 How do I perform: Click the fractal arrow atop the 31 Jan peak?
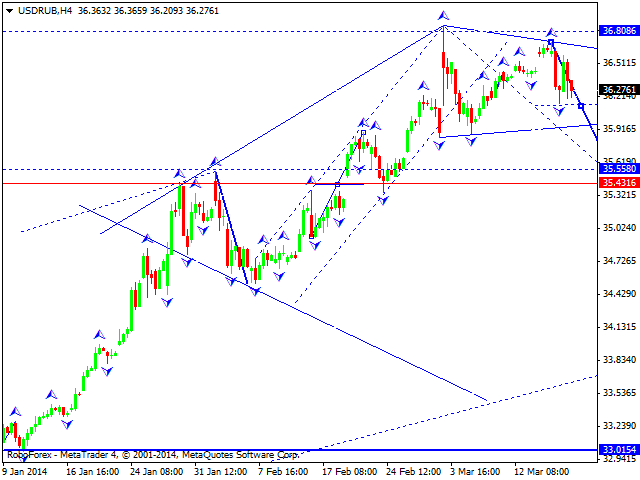click(x=213, y=161)
